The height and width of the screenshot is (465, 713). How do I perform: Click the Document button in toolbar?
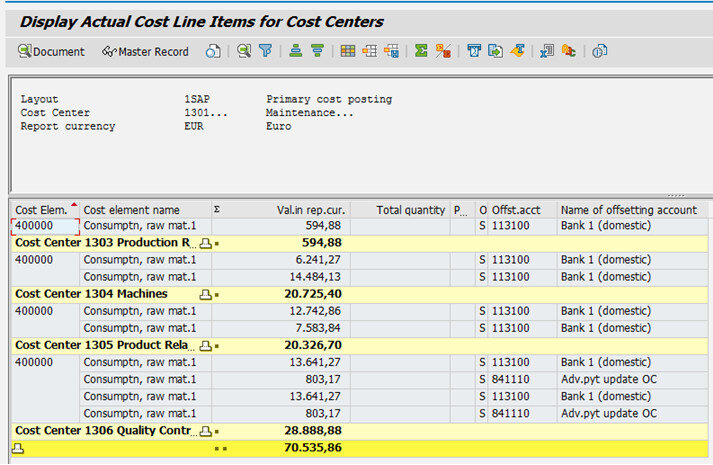click(52, 51)
